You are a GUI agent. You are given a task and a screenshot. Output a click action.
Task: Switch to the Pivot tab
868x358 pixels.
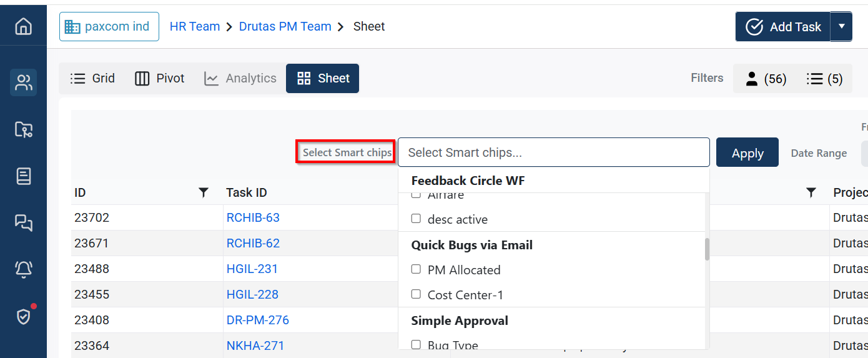coord(160,79)
